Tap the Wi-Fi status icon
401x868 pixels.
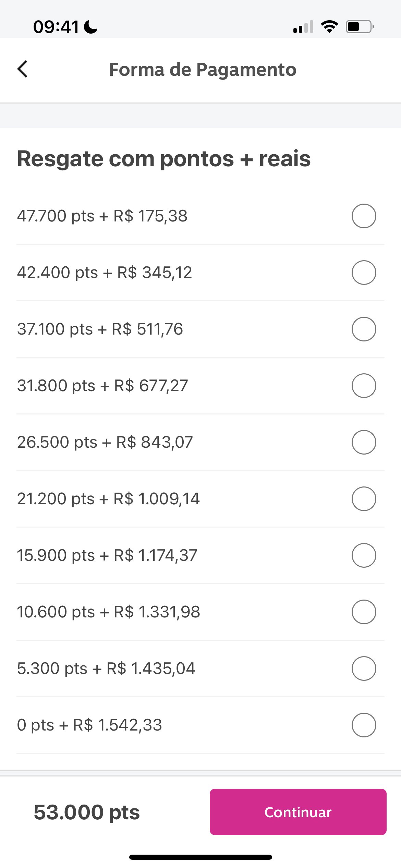coord(329,26)
